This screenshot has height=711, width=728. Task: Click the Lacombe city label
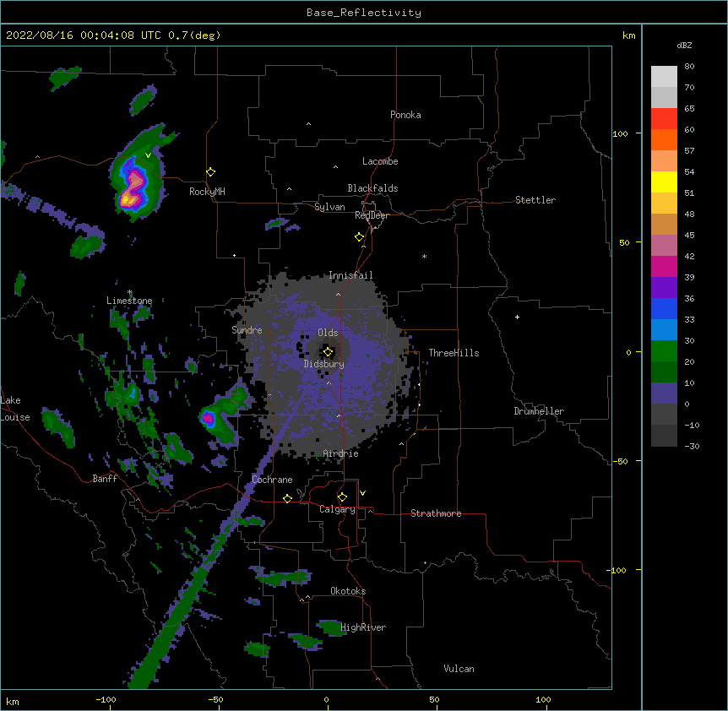pyautogui.click(x=380, y=161)
